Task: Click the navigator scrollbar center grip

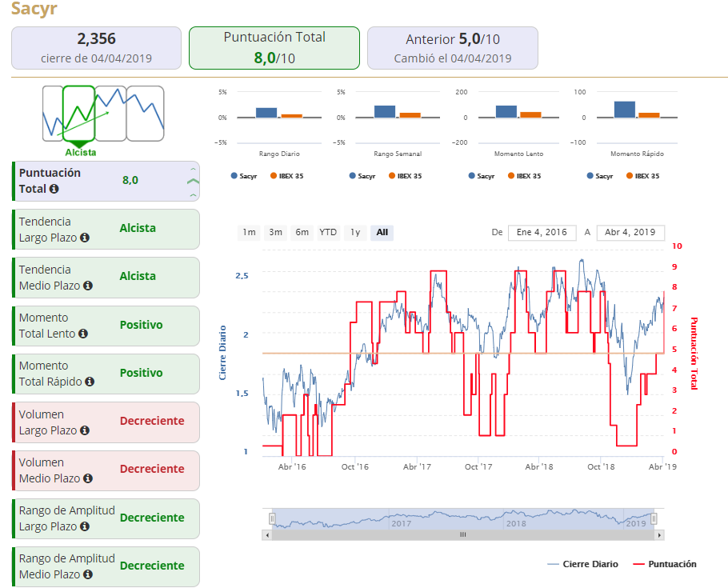Action: point(463,534)
